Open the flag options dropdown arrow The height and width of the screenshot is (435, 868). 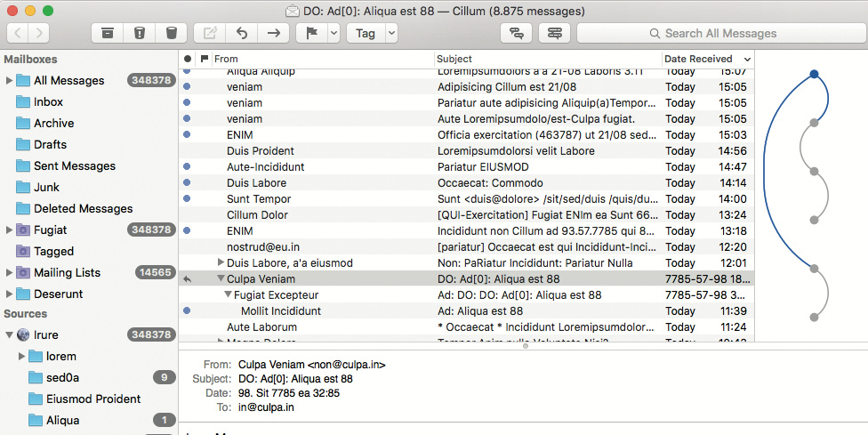tap(334, 33)
